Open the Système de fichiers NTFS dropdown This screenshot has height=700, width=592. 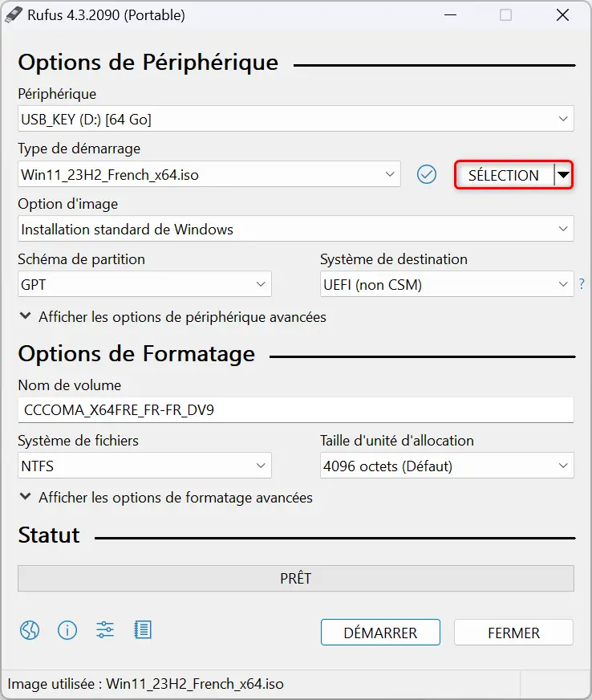tap(144, 465)
